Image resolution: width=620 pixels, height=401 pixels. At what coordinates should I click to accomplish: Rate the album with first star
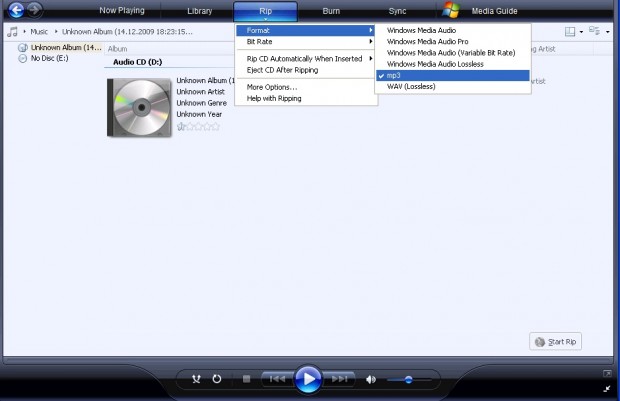point(181,127)
